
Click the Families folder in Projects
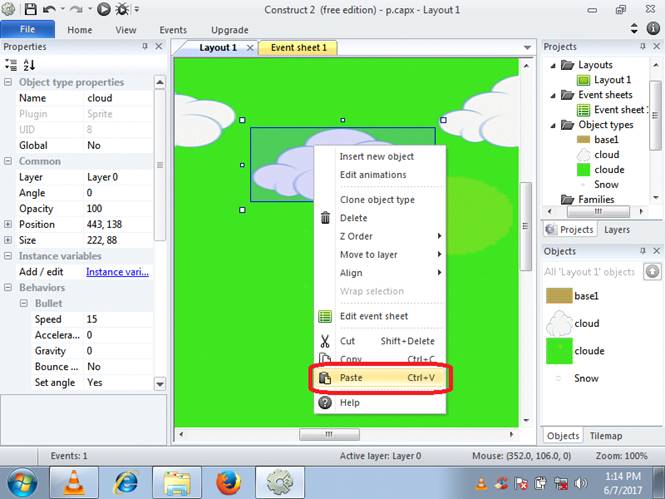pos(588,199)
